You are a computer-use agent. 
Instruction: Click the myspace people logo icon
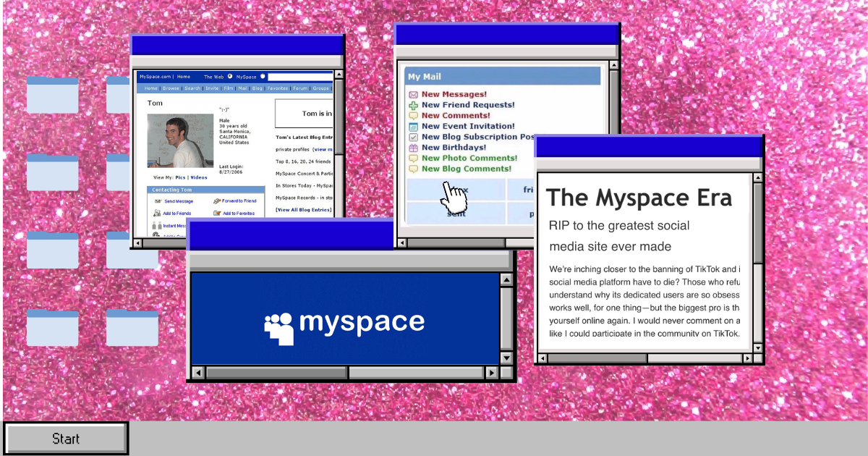pos(278,329)
